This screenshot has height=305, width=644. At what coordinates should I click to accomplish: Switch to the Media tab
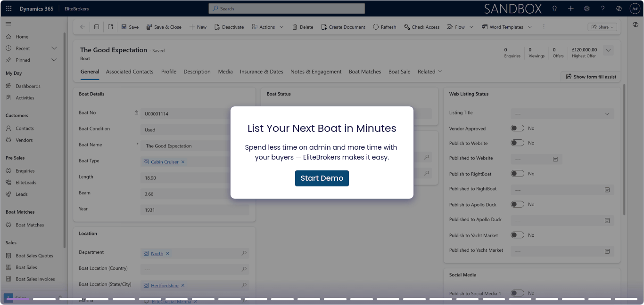[225, 72]
